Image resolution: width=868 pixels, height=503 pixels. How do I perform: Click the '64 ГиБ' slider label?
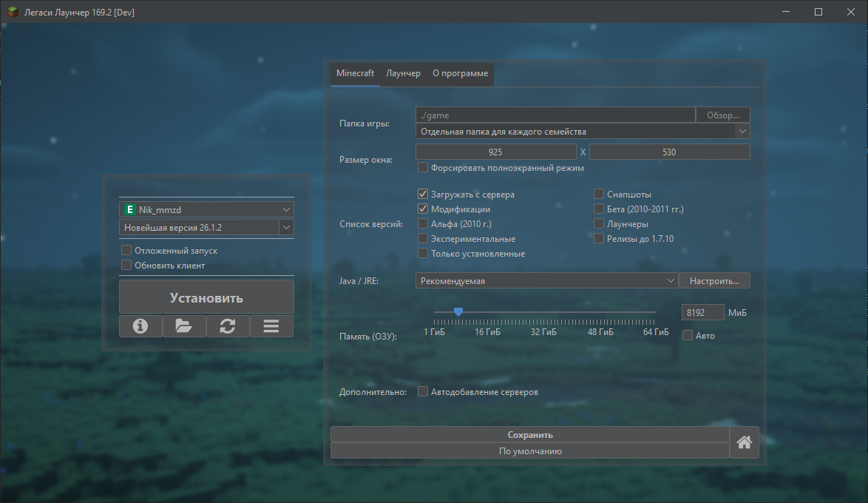tap(656, 332)
